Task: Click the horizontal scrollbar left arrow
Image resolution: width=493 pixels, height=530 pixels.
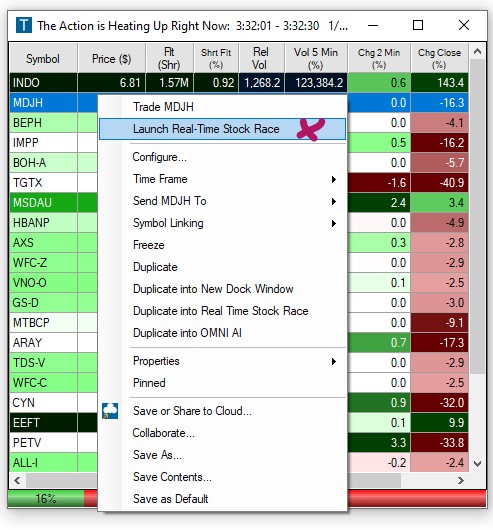Action: [18, 480]
